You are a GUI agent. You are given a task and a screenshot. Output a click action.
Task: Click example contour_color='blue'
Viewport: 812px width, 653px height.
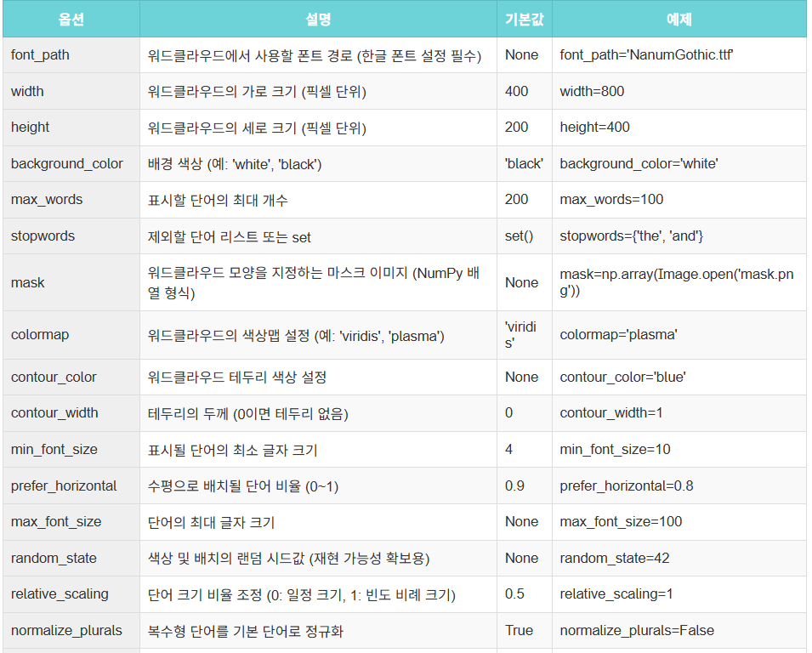(622, 377)
